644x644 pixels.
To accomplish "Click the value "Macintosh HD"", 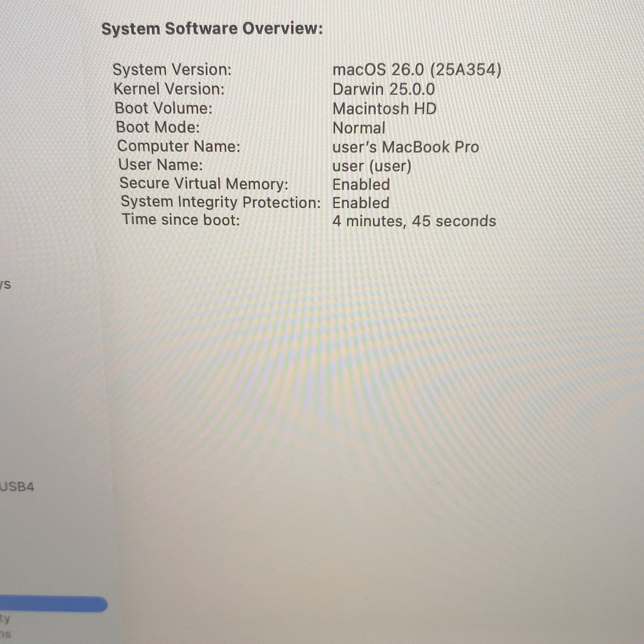I will [x=384, y=108].
